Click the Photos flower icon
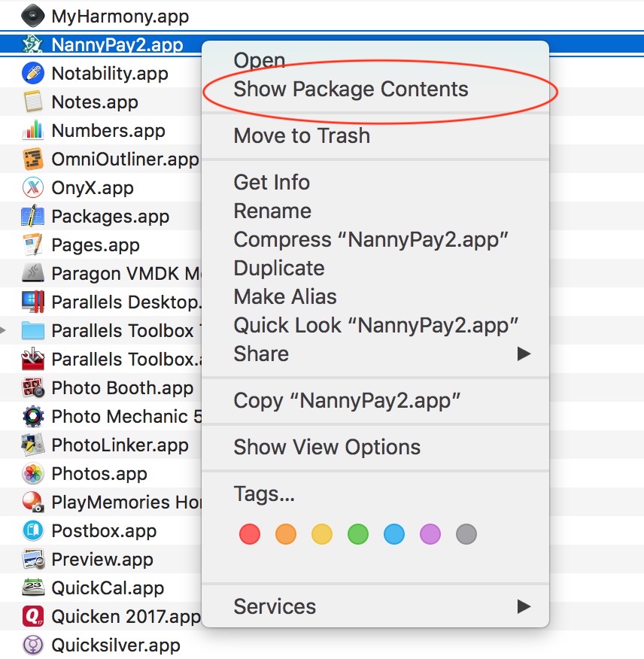 pyautogui.click(x=33, y=473)
